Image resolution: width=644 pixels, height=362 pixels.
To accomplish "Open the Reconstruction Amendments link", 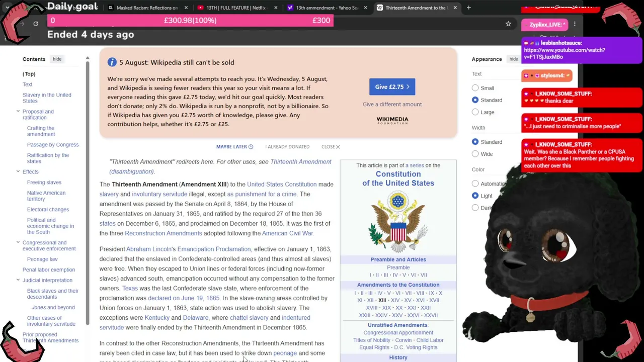I will (x=163, y=233).
